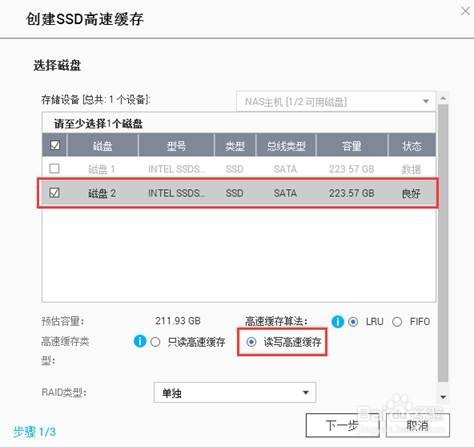The image size is (474, 447).
Task: Click the info icon beside 高速缓存算法
Action: pos(337,322)
